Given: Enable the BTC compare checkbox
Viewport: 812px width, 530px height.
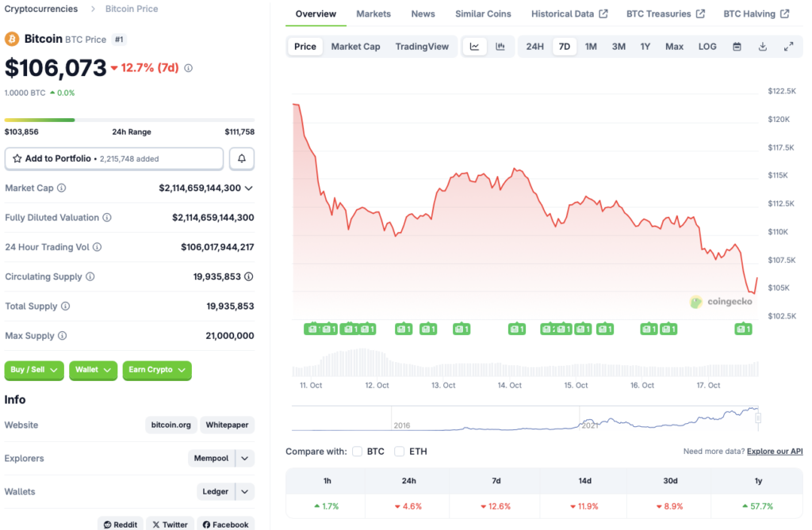Looking at the screenshot, I should pyautogui.click(x=358, y=452).
